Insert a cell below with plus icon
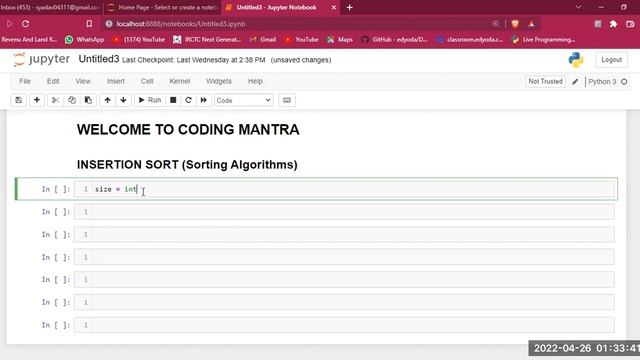 coord(37,100)
